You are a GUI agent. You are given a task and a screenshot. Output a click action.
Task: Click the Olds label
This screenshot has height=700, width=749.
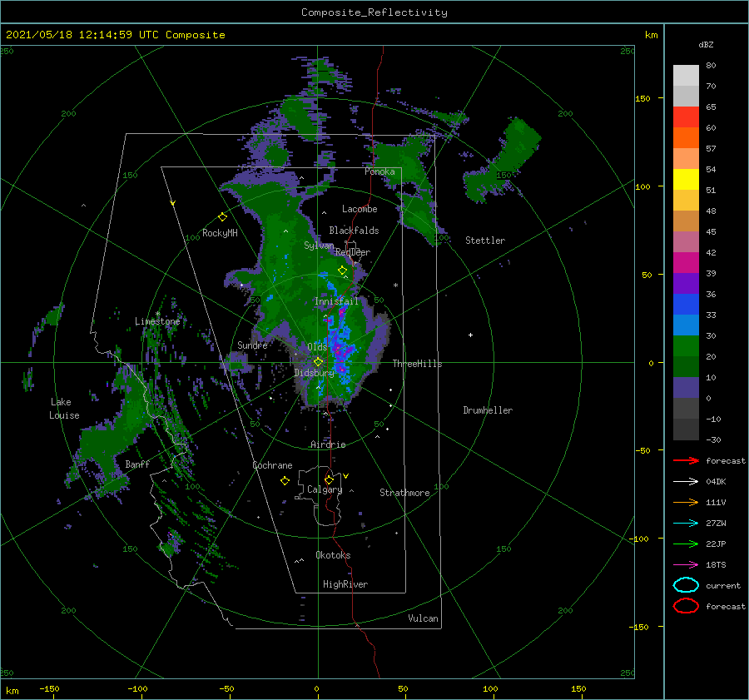(317, 347)
